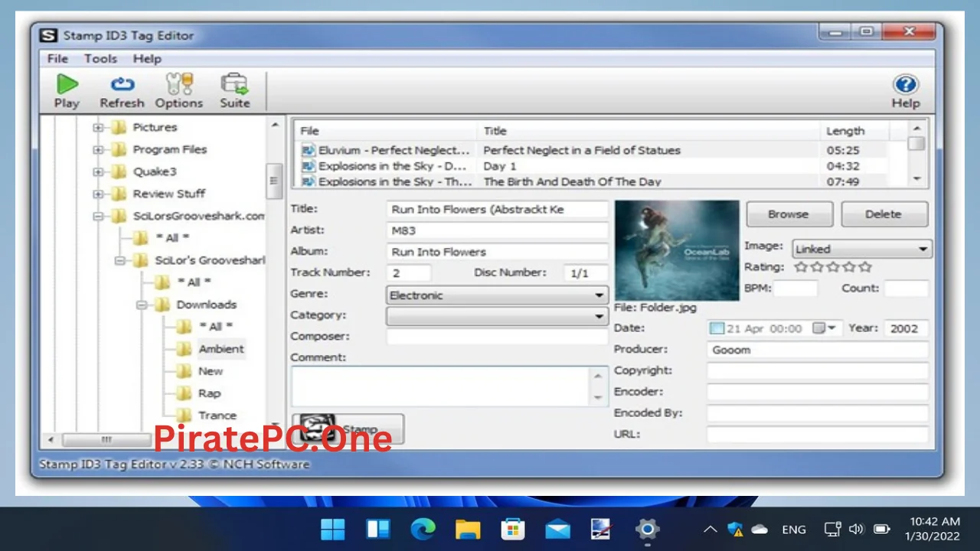
Task: Click into the Artist field showing M83
Action: (497, 230)
